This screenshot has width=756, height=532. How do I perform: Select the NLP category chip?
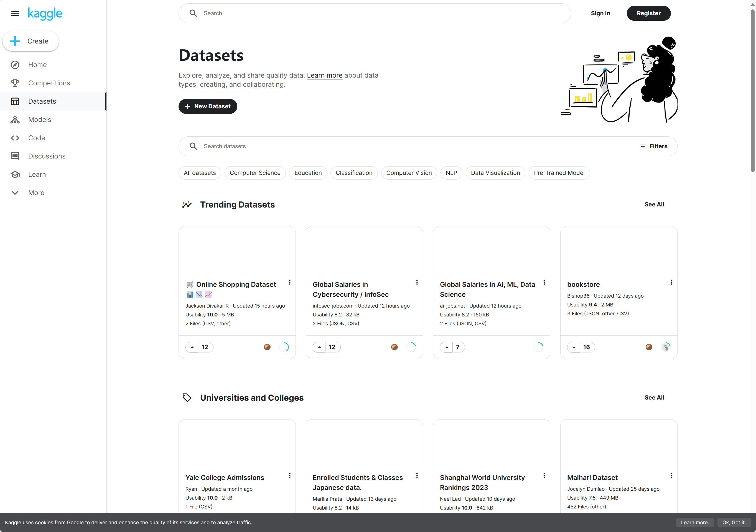(451, 173)
